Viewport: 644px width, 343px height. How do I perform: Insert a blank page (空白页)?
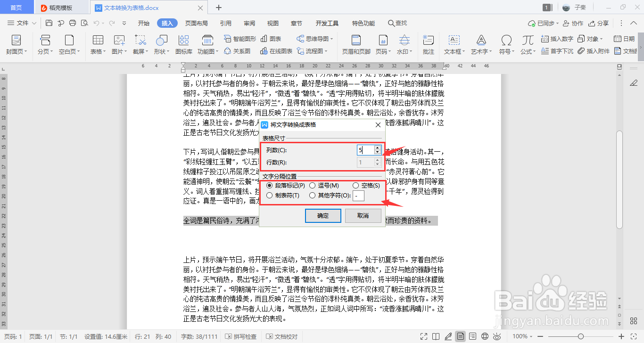point(69,45)
